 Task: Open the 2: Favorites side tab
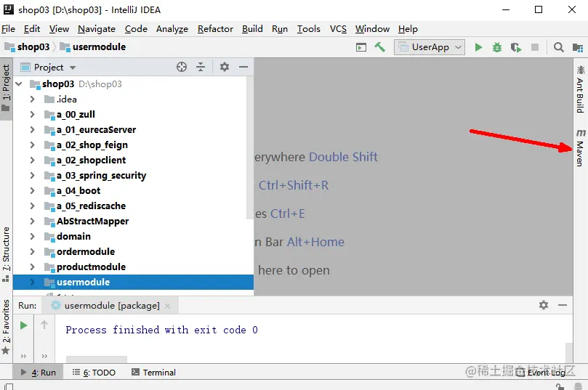(6, 327)
